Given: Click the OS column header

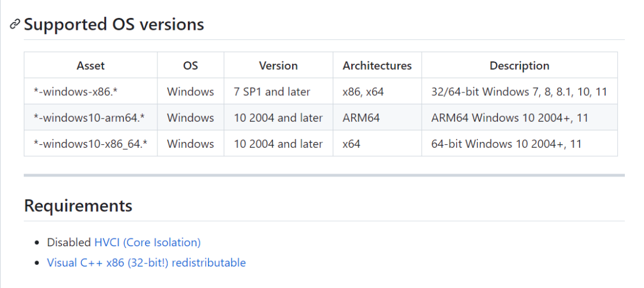Looking at the screenshot, I should pos(190,66).
